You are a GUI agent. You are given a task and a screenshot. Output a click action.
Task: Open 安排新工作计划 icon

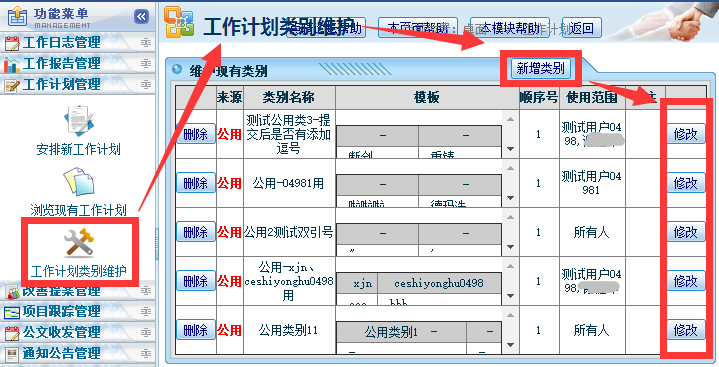click(x=79, y=121)
